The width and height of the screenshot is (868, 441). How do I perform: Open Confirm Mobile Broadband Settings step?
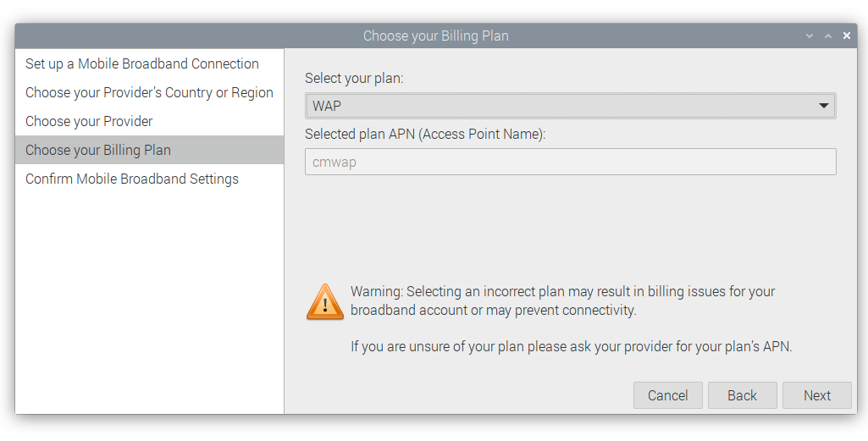tap(132, 179)
